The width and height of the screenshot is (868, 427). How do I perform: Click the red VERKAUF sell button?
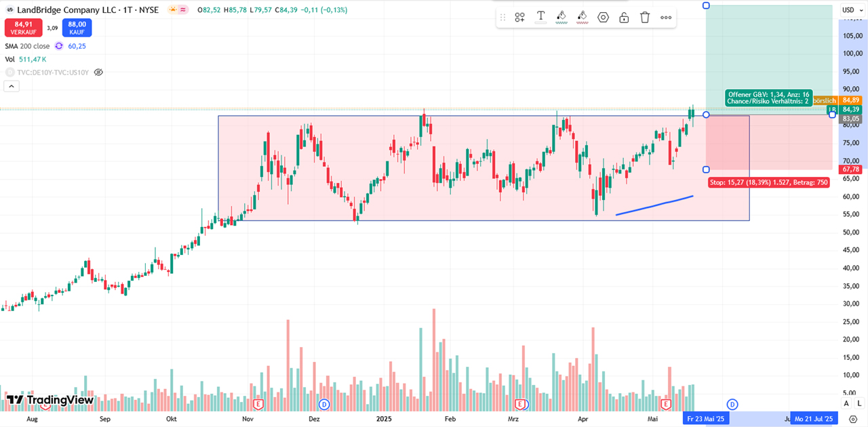[x=22, y=28]
